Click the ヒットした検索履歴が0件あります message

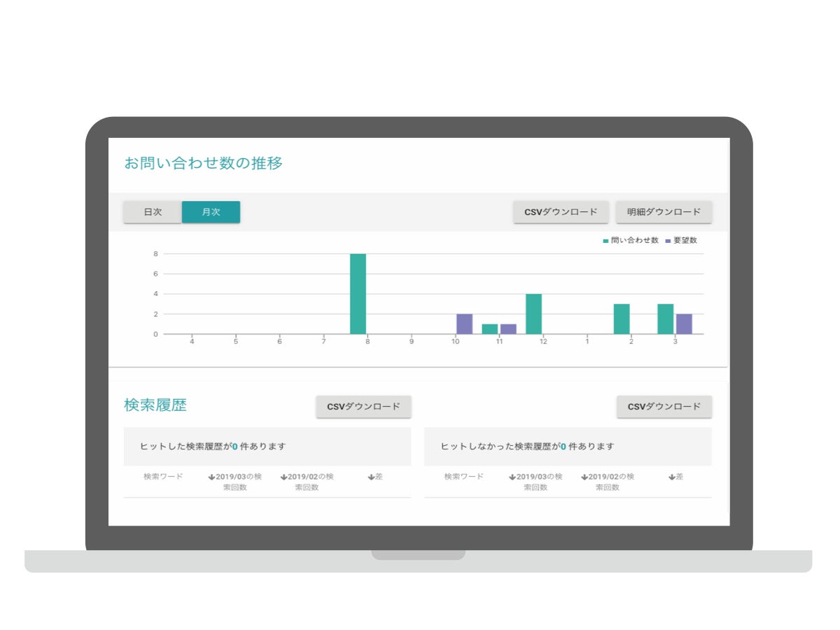[213, 446]
